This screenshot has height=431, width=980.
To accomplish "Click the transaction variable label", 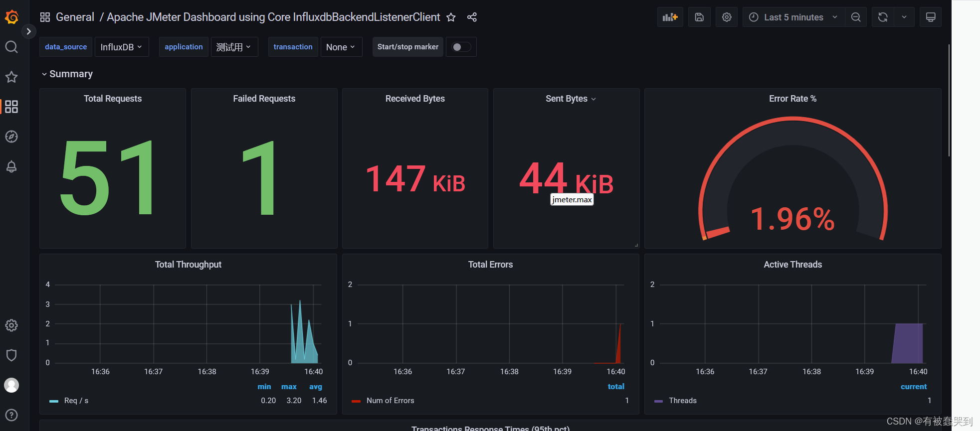I will coord(293,47).
